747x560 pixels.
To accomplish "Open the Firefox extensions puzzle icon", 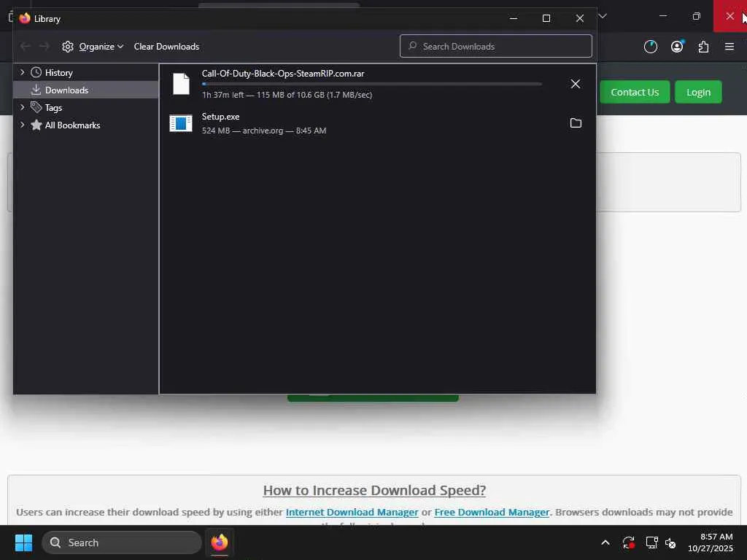I will pos(703,47).
